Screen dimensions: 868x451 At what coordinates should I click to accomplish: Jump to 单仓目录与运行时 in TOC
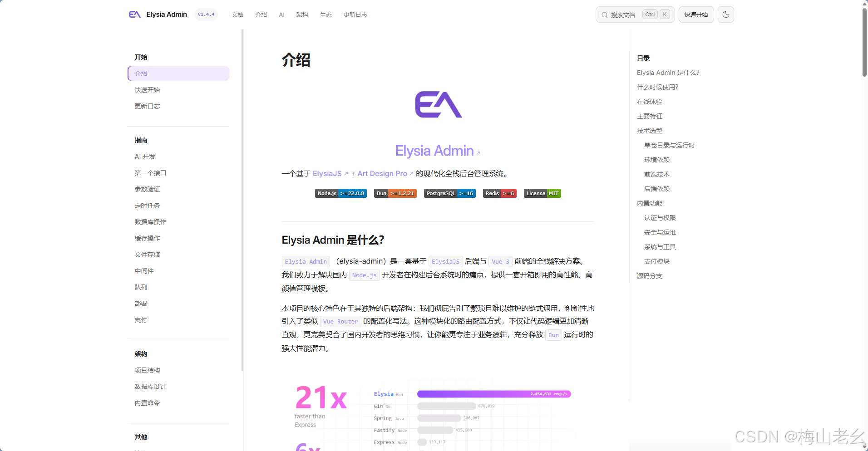tap(669, 145)
